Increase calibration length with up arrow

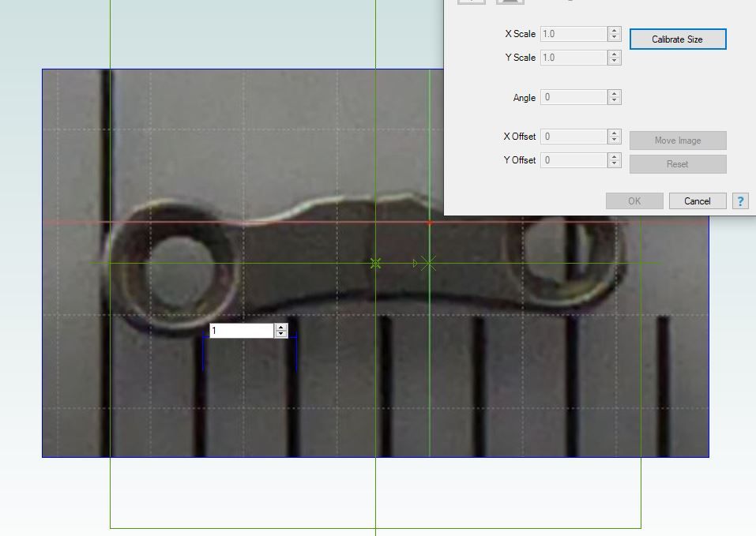281,328
